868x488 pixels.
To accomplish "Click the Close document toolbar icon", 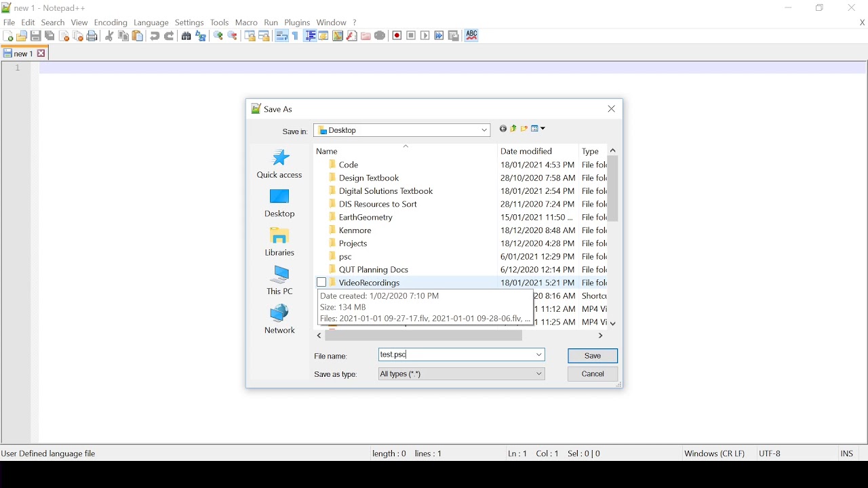I will 64,36.
